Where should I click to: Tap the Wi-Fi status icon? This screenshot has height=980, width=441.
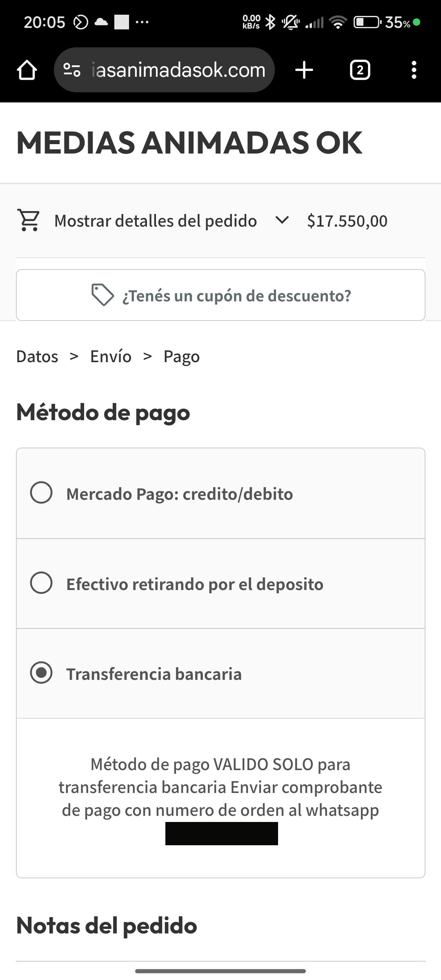pyautogui.click(x=338, y=22)
